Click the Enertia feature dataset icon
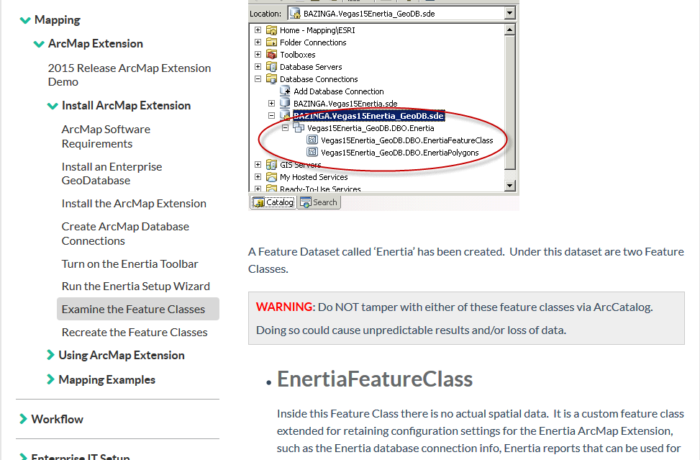Screen dimensions: 700x460 coord(299,128)
